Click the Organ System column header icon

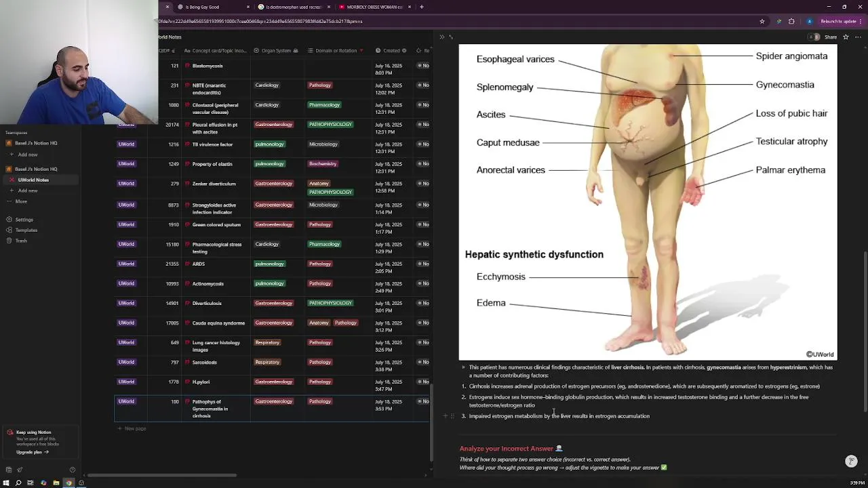click(256, 50)
